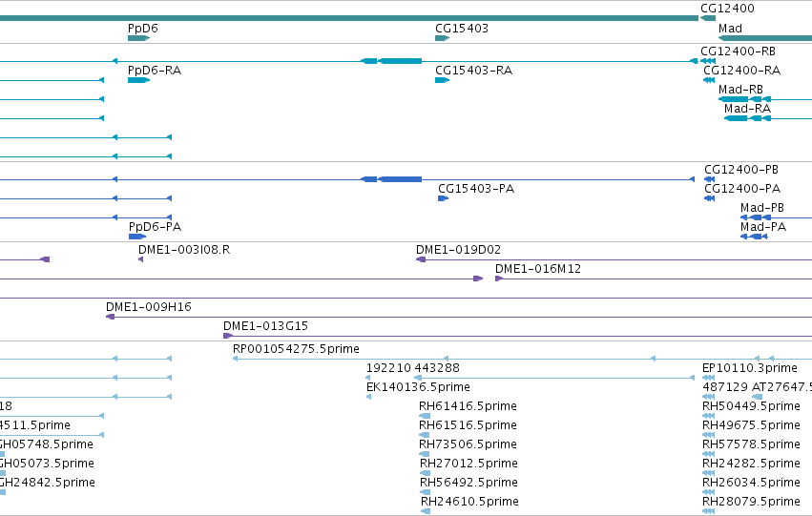Open clone DME1-019D02 label

click(x=458, y=250)
